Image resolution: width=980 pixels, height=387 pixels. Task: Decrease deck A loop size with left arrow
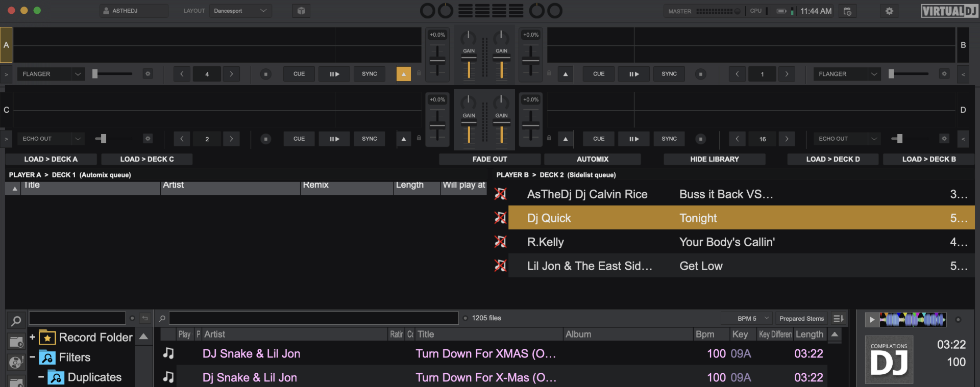[x=182, y=74]
